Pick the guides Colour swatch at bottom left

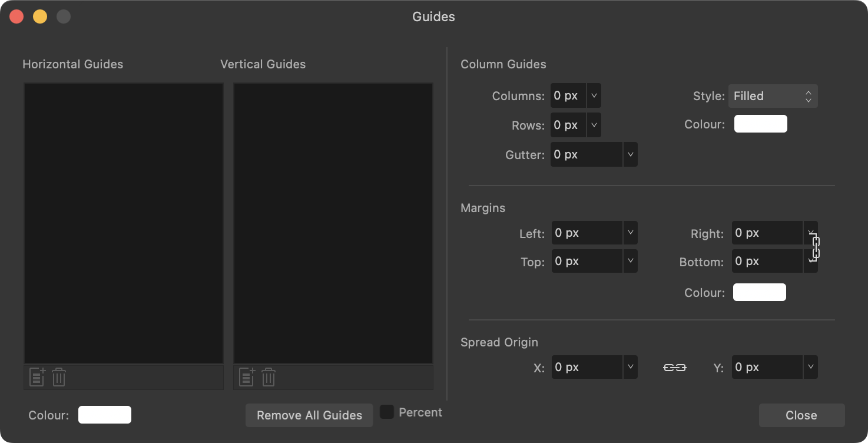tap(105, 415)
